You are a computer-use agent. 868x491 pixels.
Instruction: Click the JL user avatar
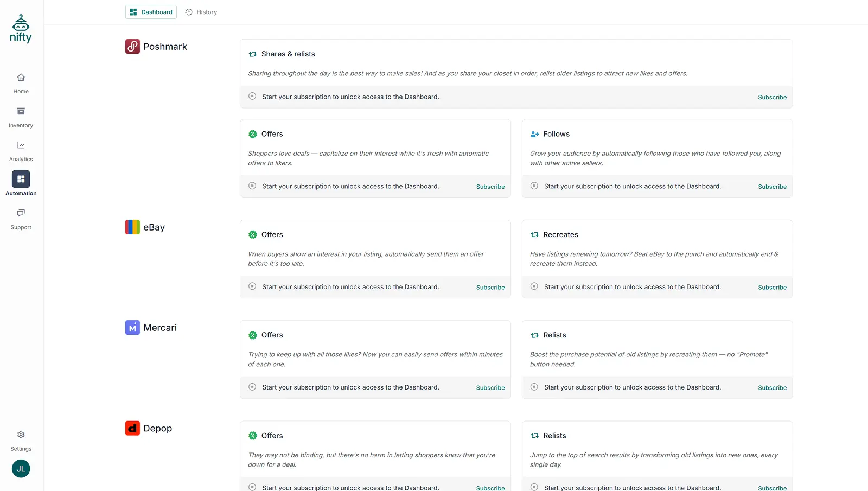point(21,469)
